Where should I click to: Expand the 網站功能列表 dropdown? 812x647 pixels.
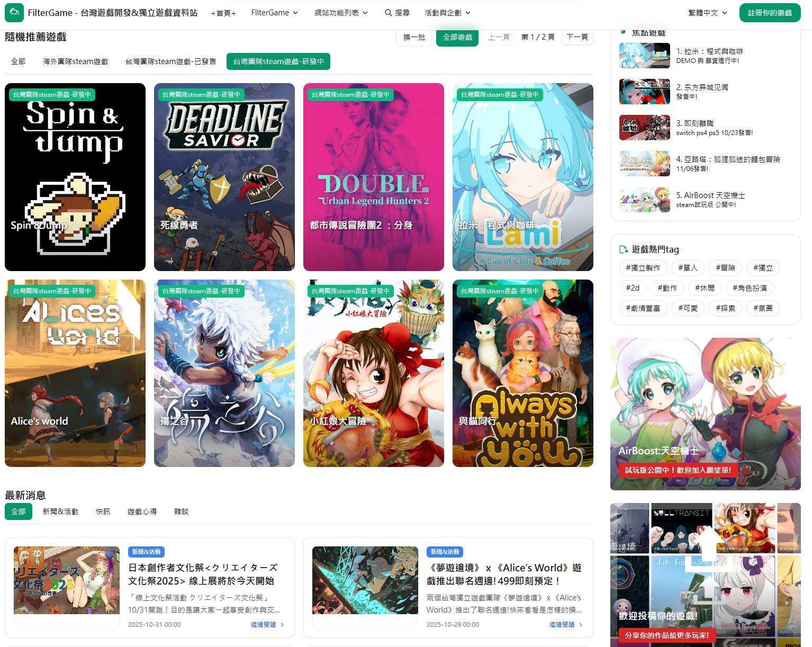(341, 13)
